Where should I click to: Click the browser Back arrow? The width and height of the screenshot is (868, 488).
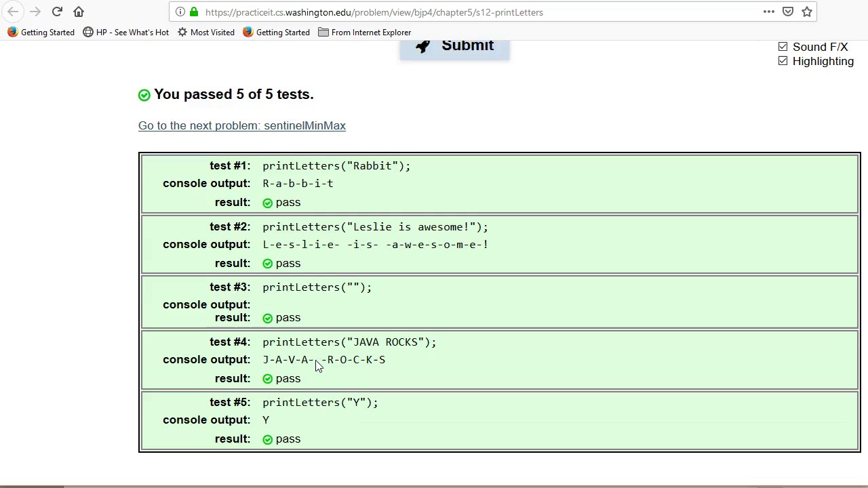(13, 12)
